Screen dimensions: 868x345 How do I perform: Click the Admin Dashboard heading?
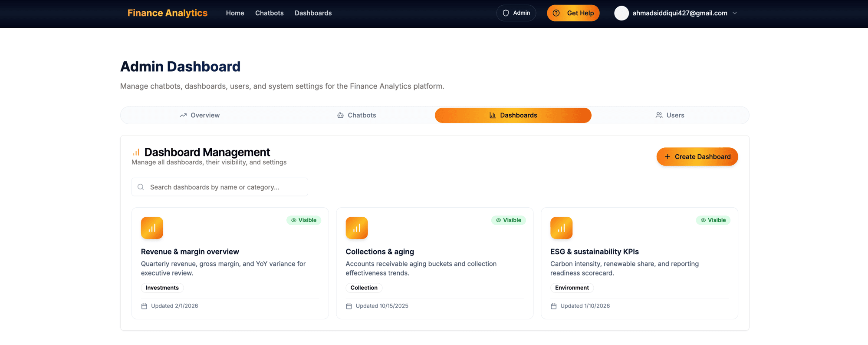(x=180, y=66)
